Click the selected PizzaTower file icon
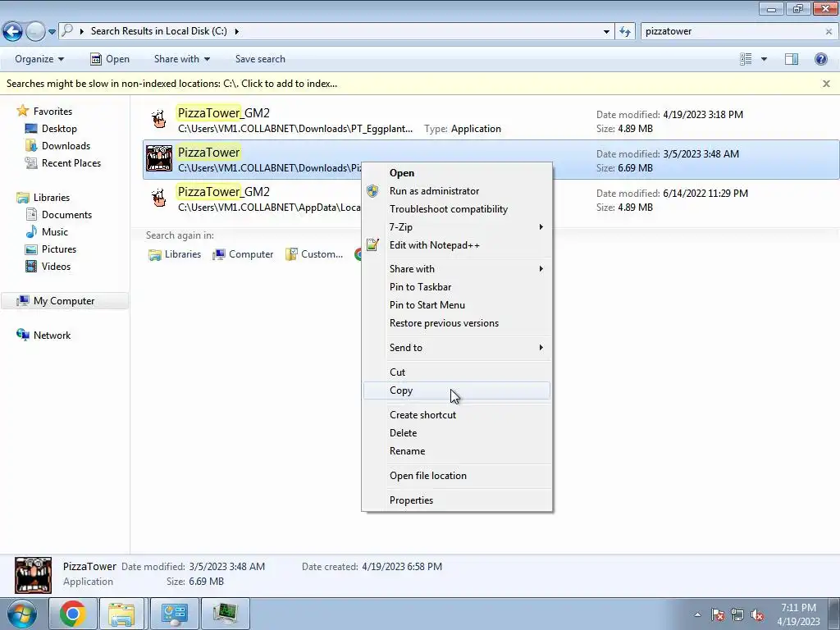 pyautogui.click(x=159, y=158)
